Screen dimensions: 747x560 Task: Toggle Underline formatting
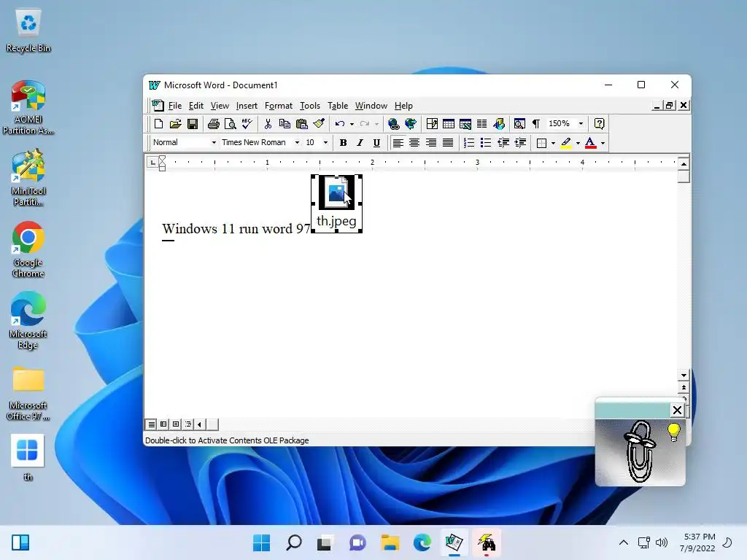(x=376, y=142)
